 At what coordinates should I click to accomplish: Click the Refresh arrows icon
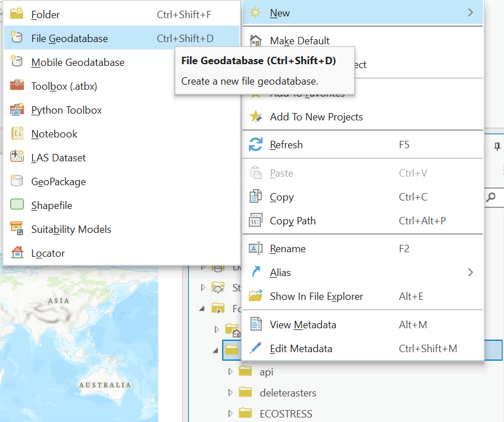pos(256,145)
